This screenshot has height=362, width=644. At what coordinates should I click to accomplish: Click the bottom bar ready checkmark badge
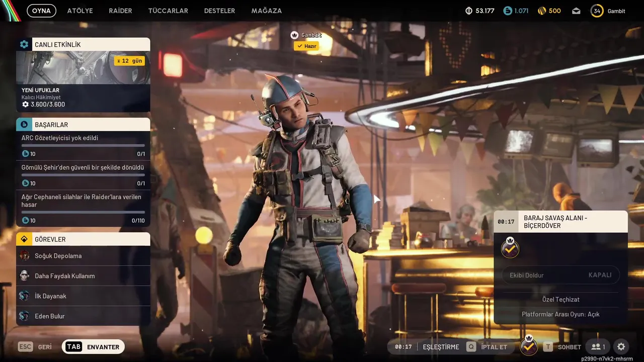point(529,346)
